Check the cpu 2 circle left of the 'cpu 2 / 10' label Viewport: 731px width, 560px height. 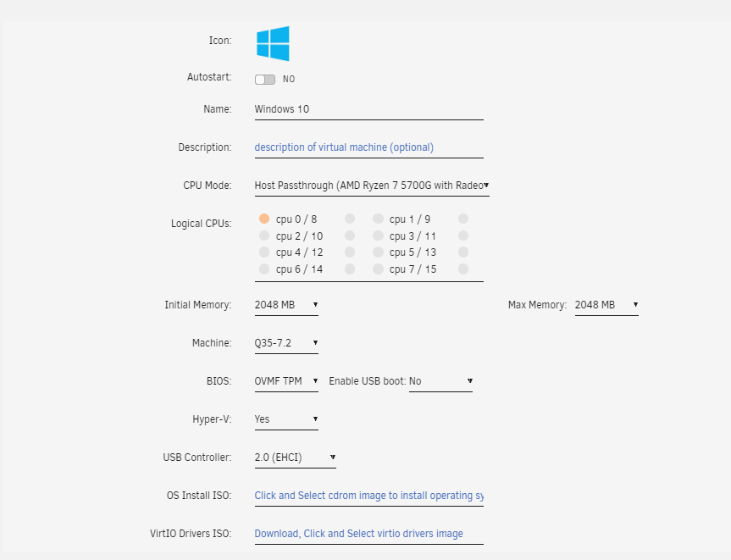tap(264, 236)
